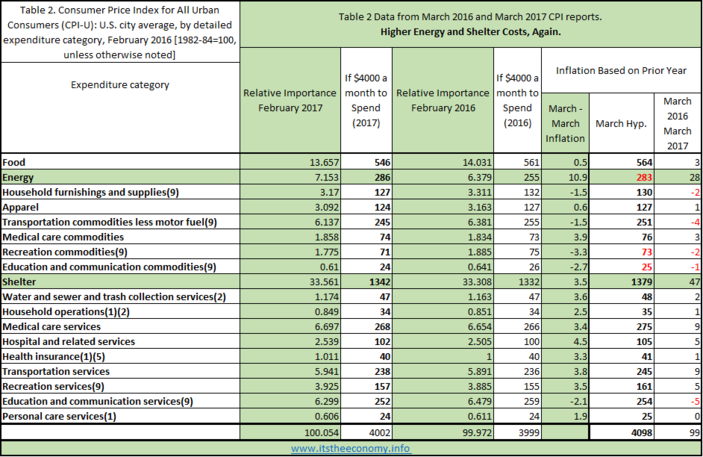This screenshot has width=703, height=457.
Task: Click the Household operations(1)(2) label
Action: pyautogui.click(x=66, y=312)
